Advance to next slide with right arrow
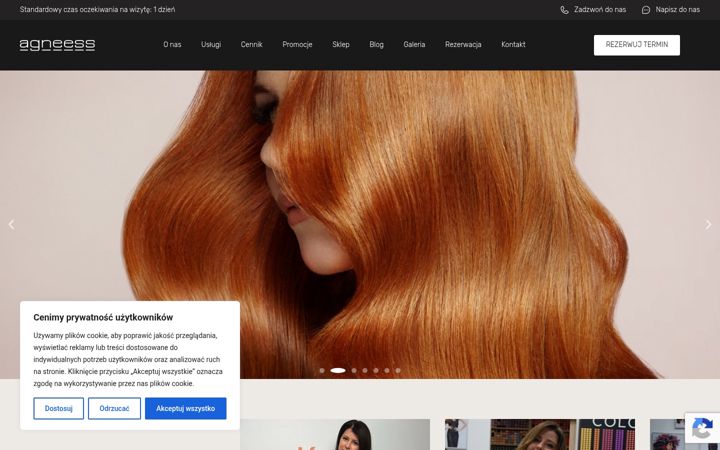The height and width of the screenshot is (450, 720). coord(708,225)
